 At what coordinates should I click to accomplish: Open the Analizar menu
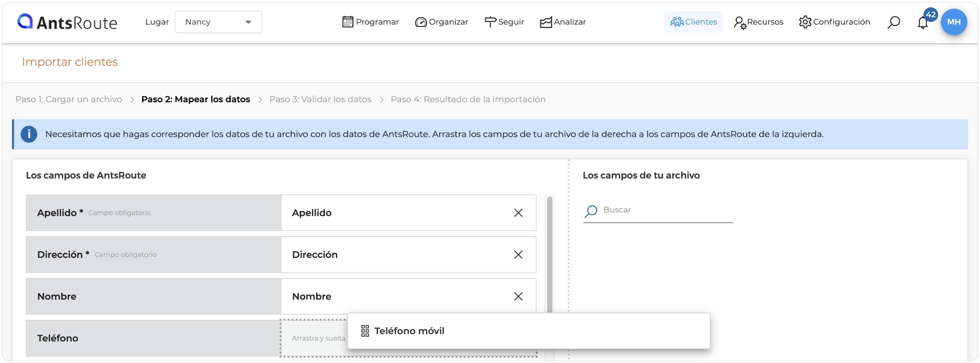[563, 22]
